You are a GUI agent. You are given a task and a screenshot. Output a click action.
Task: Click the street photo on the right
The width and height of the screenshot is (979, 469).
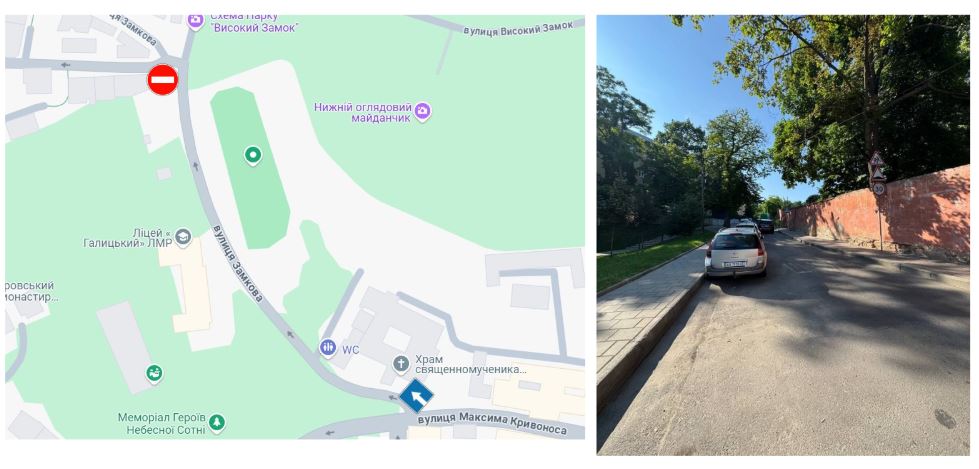point(783,234)
